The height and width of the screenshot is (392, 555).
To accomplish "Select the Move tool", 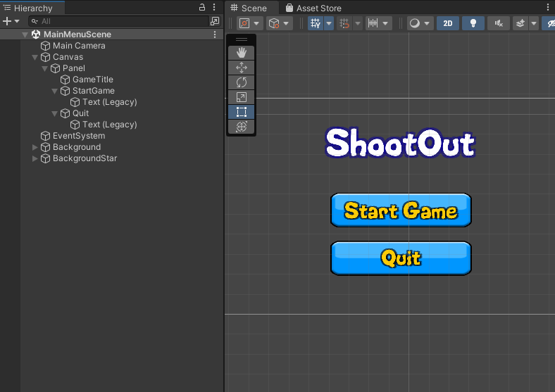I will (241, 68).
